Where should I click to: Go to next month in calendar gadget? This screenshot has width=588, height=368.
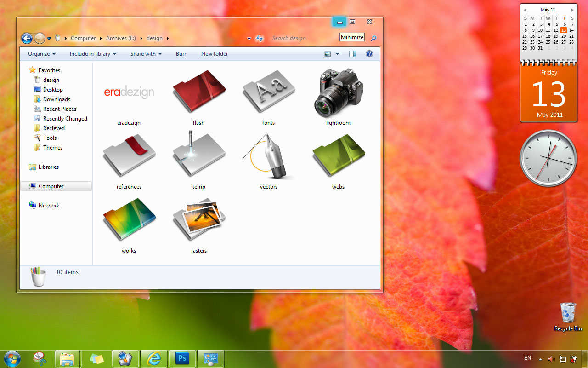(572, 10)
